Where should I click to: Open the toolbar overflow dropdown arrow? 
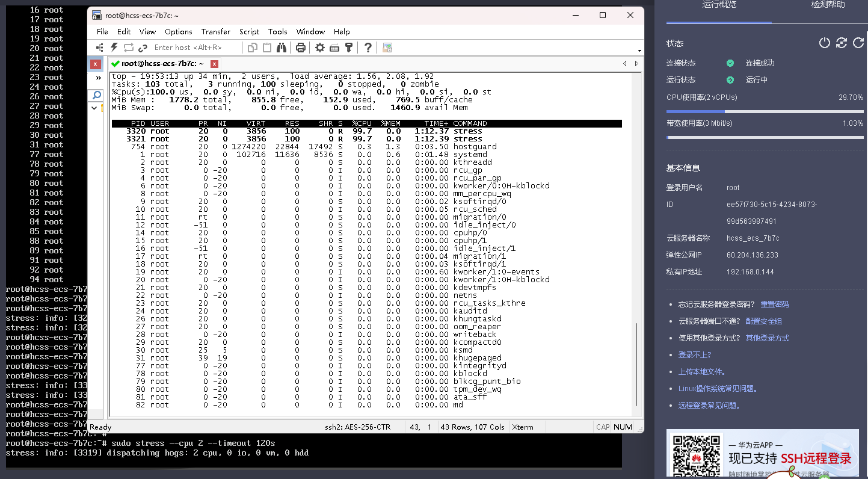coord(639,51)
